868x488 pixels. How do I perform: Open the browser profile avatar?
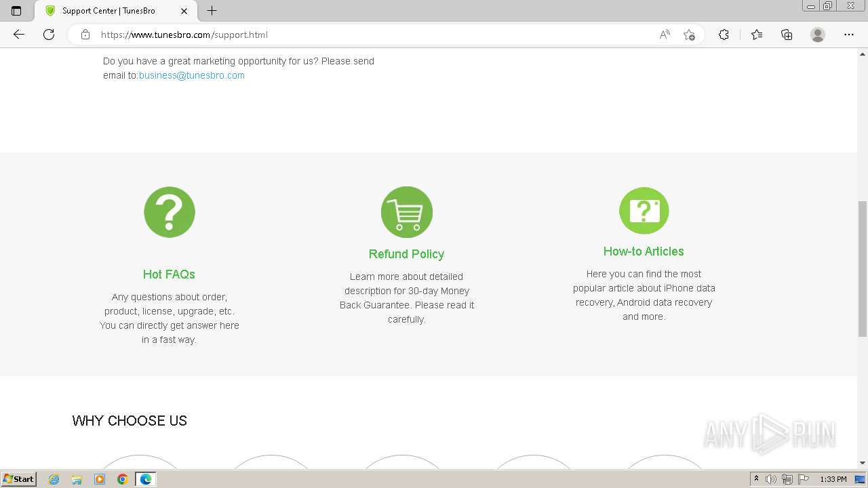(x=818, y=35)
